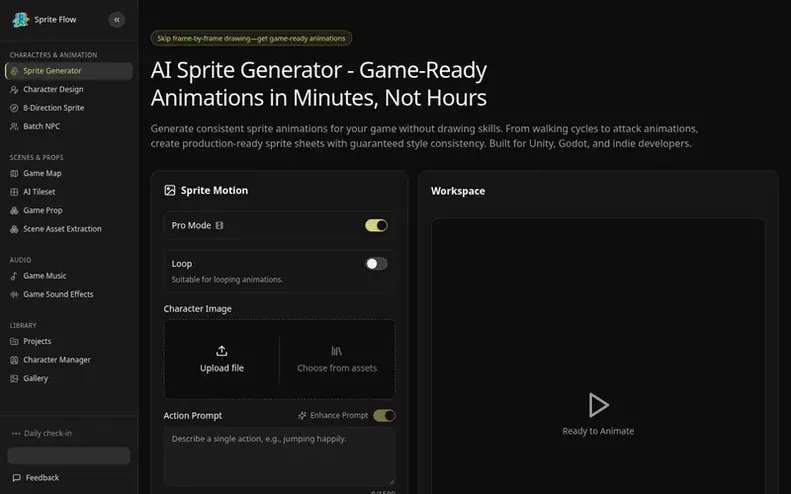Click the Scene Asset Extraction icon
This screenshot has width=791, height=494.
pos(14,229)
